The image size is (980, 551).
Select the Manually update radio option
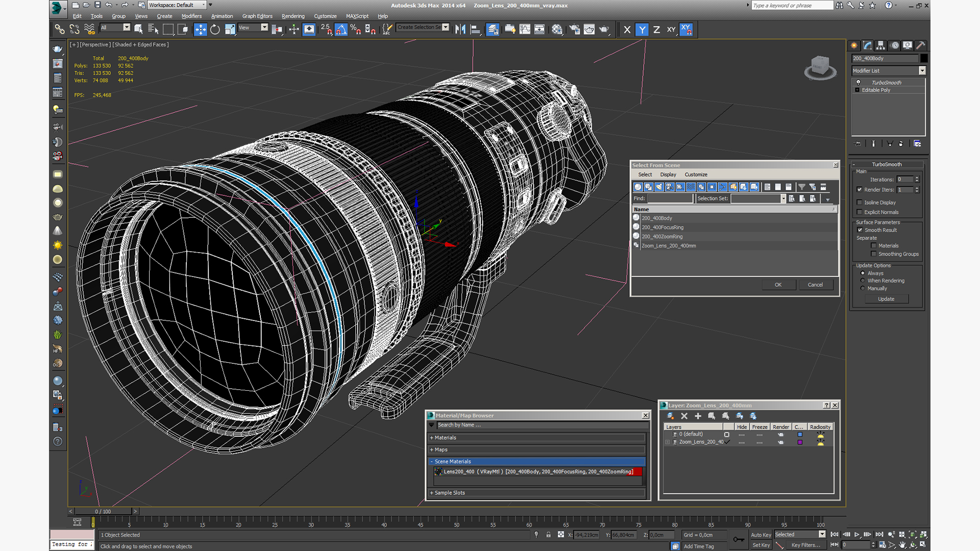click(x=863, y=288)
